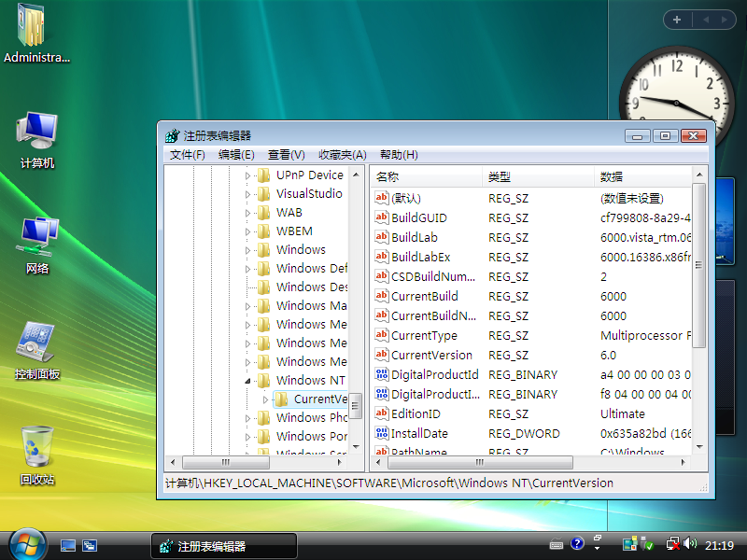Expand the WBEM registry key
The height and width of the screenshot is (560, 747).
pos(247,231)
